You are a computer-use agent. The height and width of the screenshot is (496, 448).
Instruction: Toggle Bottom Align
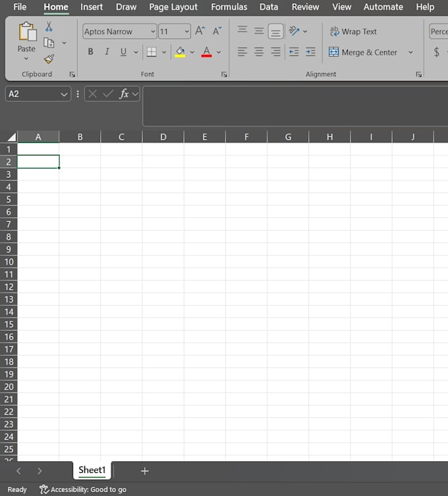click(275, 32)
